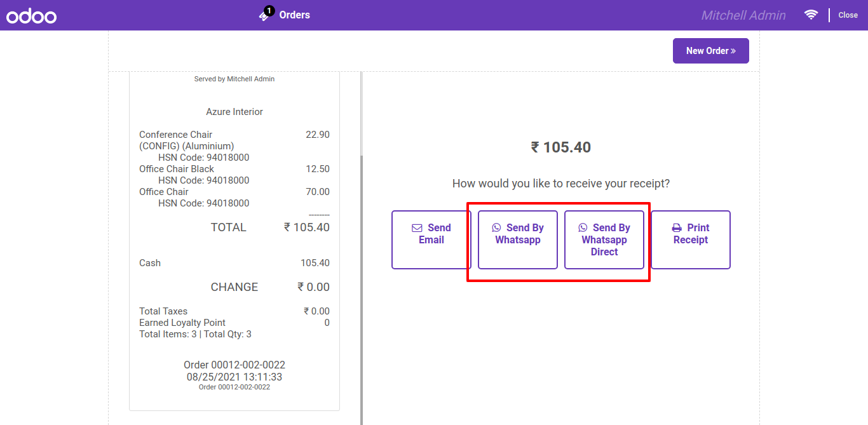Click 'Served by Mitchell Admin' text
The width and height of the screenshot is (868, 425).
click(234, 79)
